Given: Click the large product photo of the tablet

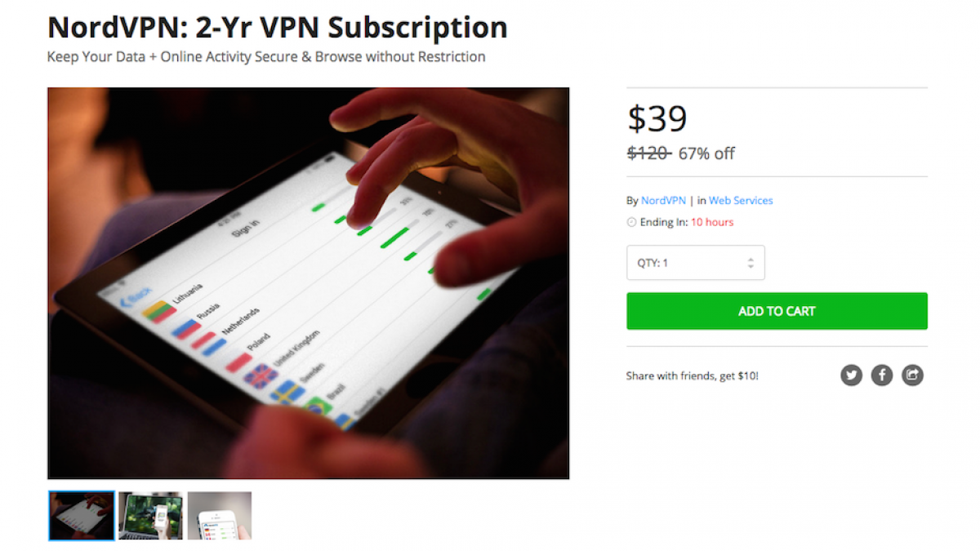Looking at the screenshot, I should click(309, 282).
